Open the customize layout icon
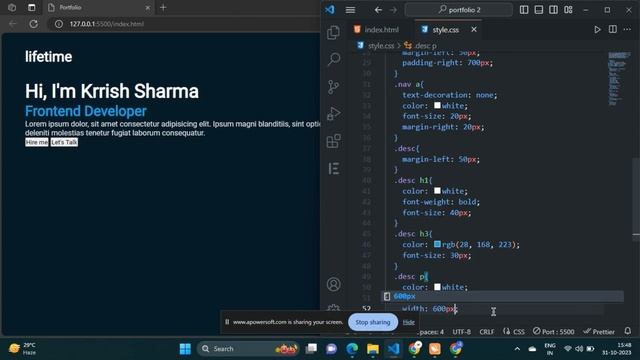This screenshot has width=640, height=360. (x=568, y=9)
